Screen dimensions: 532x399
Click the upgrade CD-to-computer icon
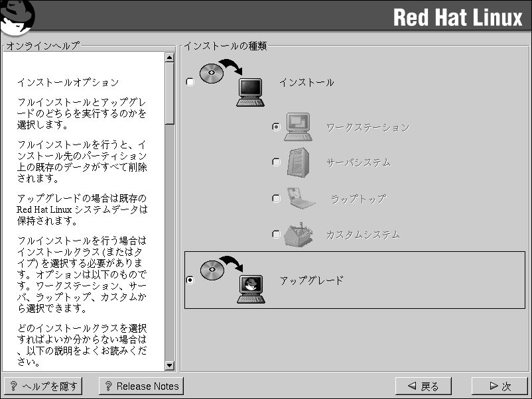pos(232,280)
